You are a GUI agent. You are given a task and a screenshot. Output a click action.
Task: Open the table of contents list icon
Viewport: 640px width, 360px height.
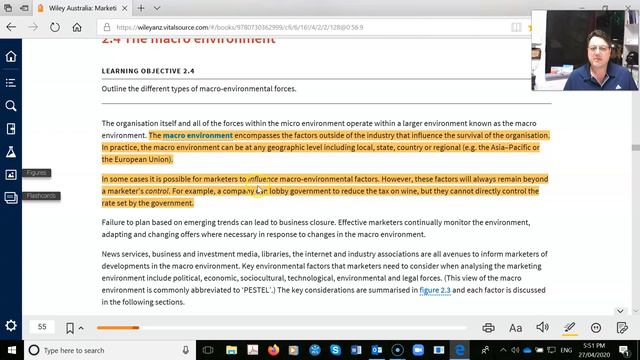(x=11, y=83)
